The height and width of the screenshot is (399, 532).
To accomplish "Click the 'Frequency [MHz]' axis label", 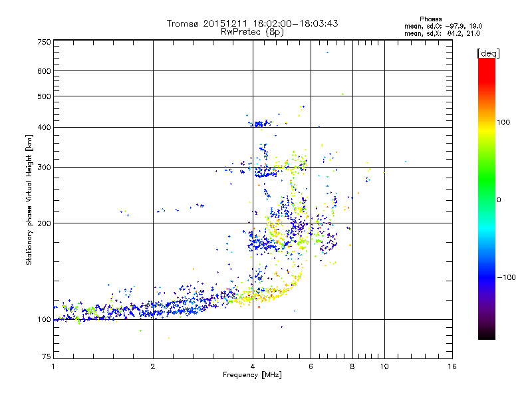I will click(252, 375).
